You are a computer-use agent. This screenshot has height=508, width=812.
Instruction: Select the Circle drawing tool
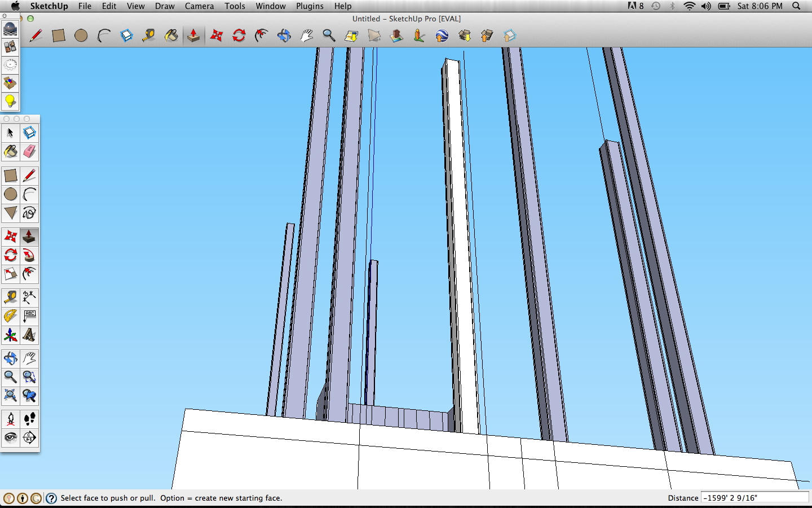[x=81, y=36]
